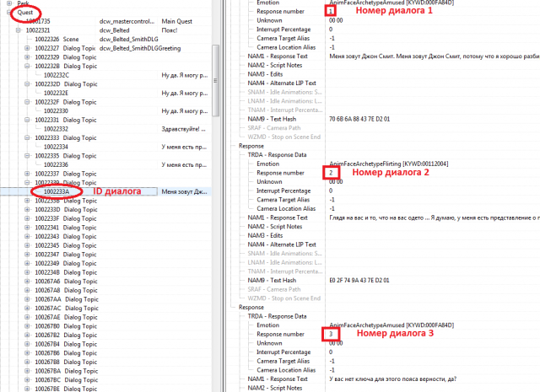Collapse the Quest tree node
Viewport: 540px width, 392px height.
8,13
